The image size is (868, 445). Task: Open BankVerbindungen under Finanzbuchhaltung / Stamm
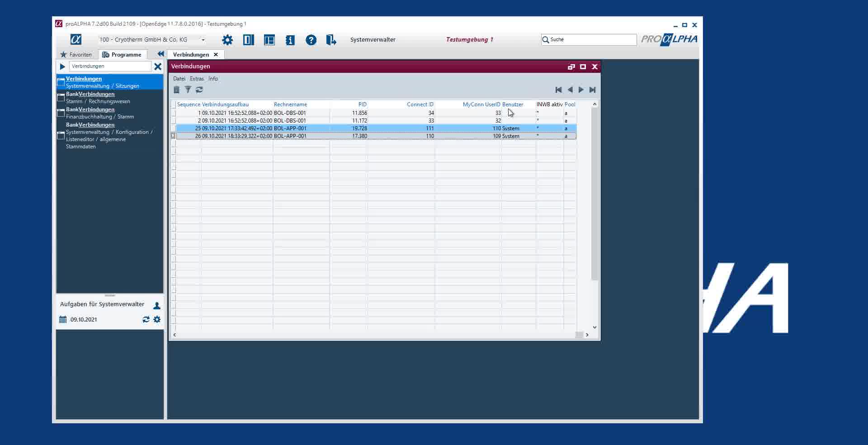109,113
